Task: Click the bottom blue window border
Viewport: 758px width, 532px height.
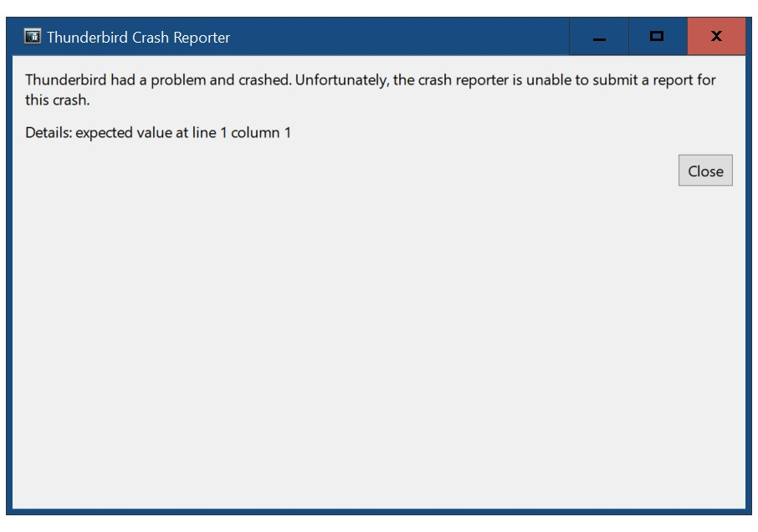Action: 378,511
